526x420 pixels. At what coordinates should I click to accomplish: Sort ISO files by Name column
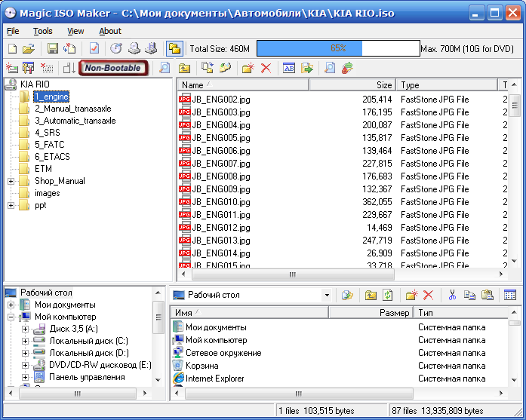[243, 85]
